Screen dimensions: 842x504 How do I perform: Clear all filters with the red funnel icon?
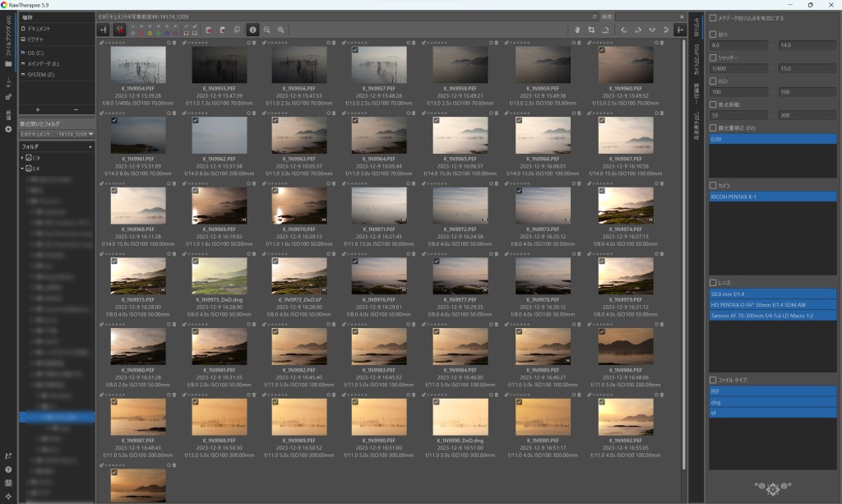click(x=120, y=30)
